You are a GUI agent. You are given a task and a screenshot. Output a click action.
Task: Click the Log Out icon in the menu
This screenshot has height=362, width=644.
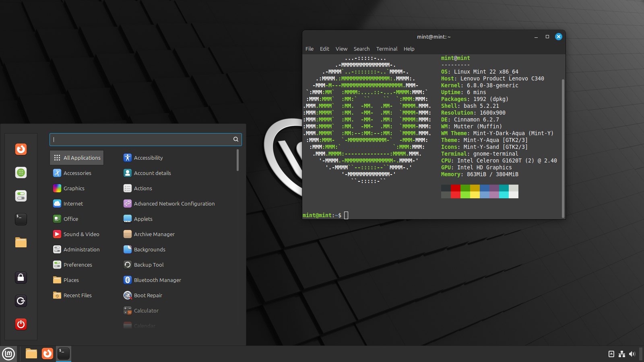[x=21, y=301]
